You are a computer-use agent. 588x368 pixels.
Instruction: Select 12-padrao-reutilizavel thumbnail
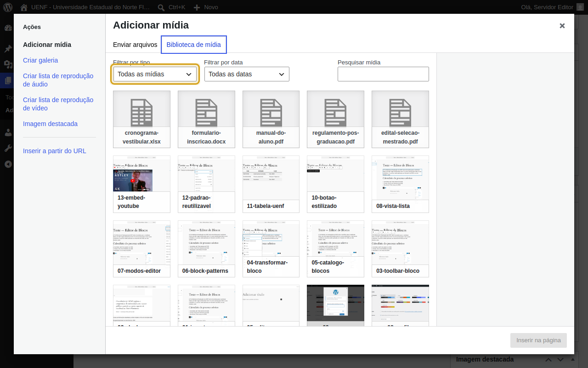pos(206,184)
